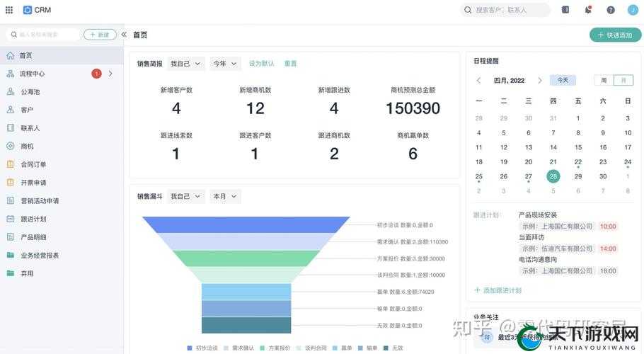Click the 联系人 sidebar icon

coord(11,127)
